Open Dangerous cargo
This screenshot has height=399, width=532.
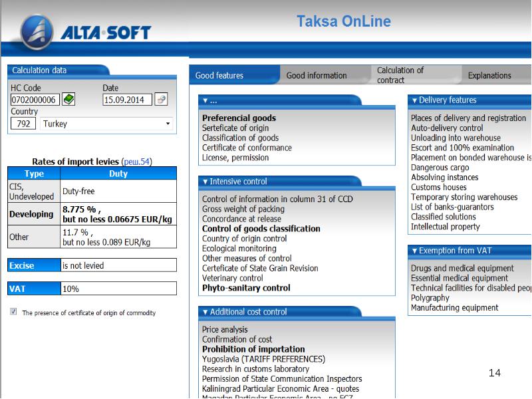tap(440, 168)
